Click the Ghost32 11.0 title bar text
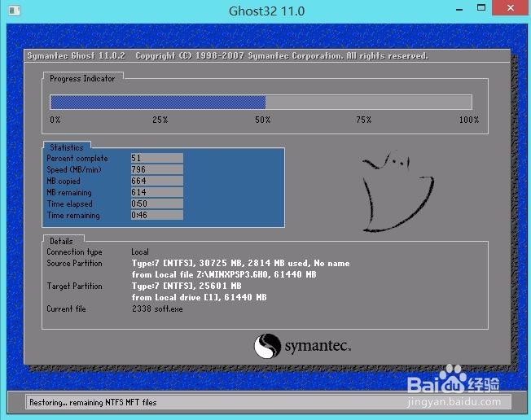The height and width of the screenshot is (420, 531). pos(266,11)
